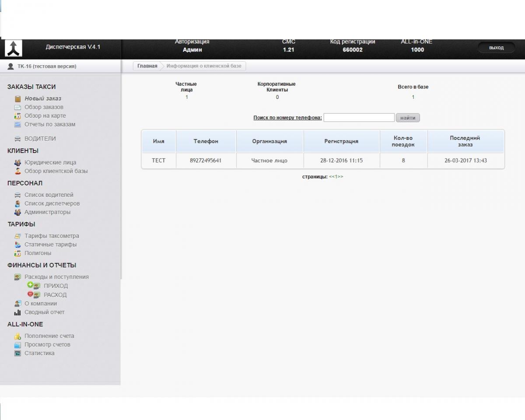
Task: Go to page 1 in pagination
Action: tap(336, 177)
